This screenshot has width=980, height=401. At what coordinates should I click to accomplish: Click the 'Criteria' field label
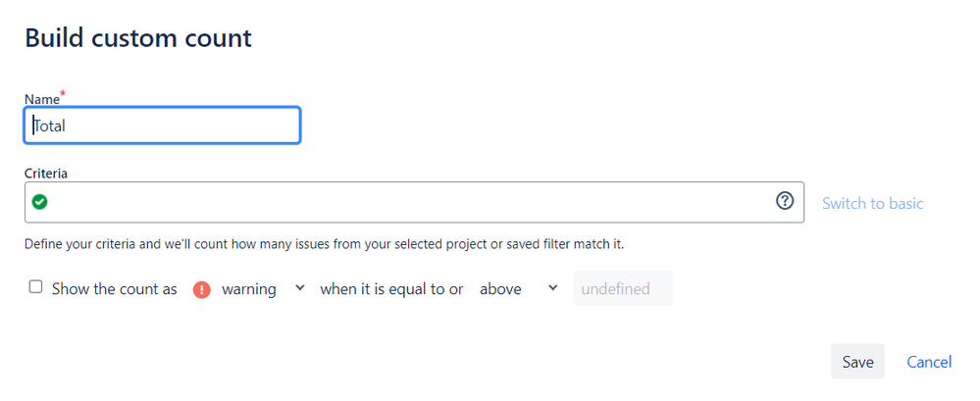tap(46, 173)
